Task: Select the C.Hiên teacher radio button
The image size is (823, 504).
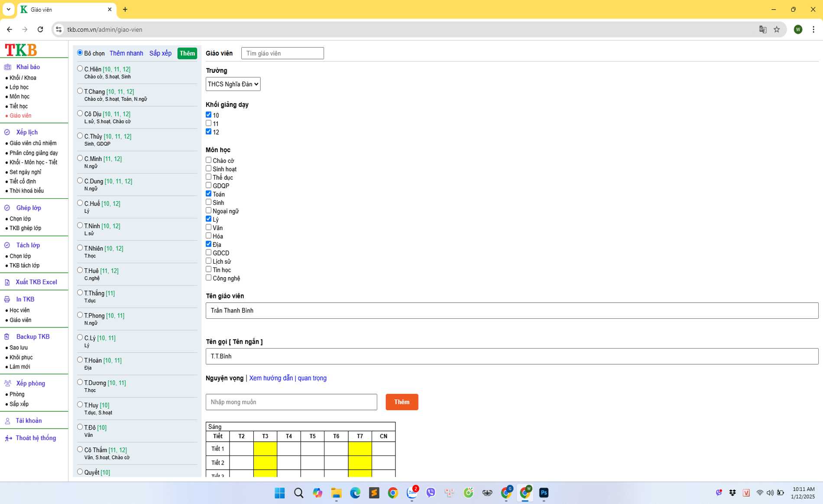Action: pyautogui.click(x=80, y=68)
